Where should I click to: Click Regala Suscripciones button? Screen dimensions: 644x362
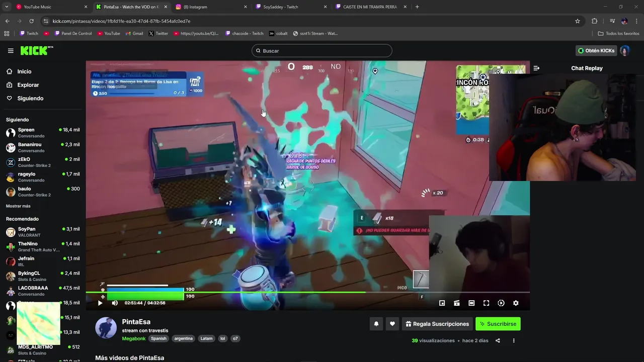pos(437,324)
